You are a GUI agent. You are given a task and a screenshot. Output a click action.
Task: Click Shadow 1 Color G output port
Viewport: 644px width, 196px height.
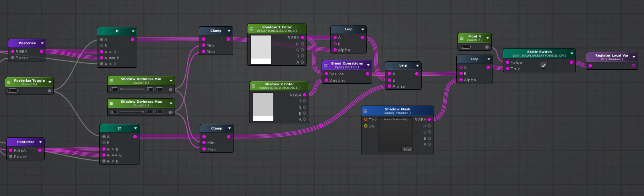pos(302,50)
